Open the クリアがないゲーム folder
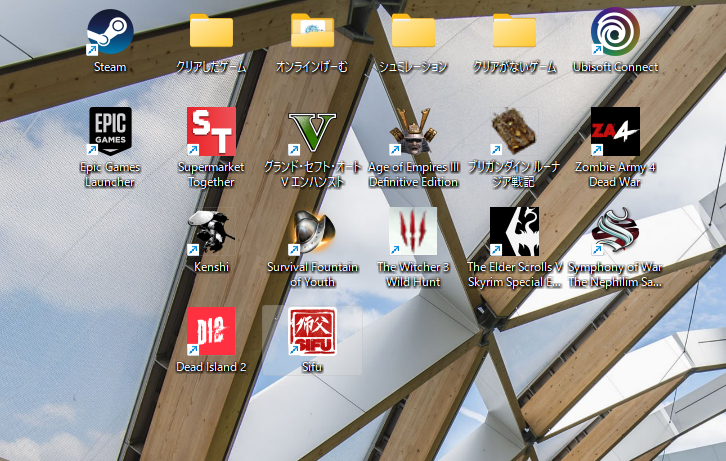The height and width of the screenshot is (461, 726). tap(514, 31)
